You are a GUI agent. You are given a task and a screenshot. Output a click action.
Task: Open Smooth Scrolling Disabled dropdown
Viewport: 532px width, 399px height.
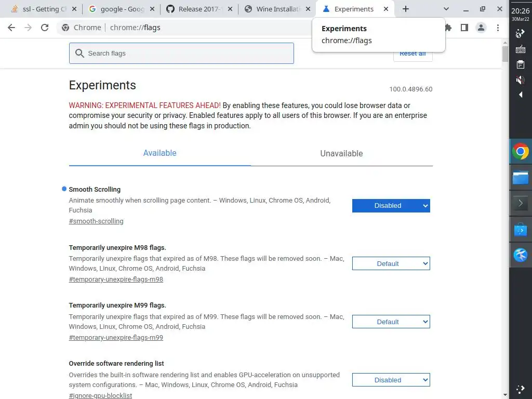[x=391, y=206]
